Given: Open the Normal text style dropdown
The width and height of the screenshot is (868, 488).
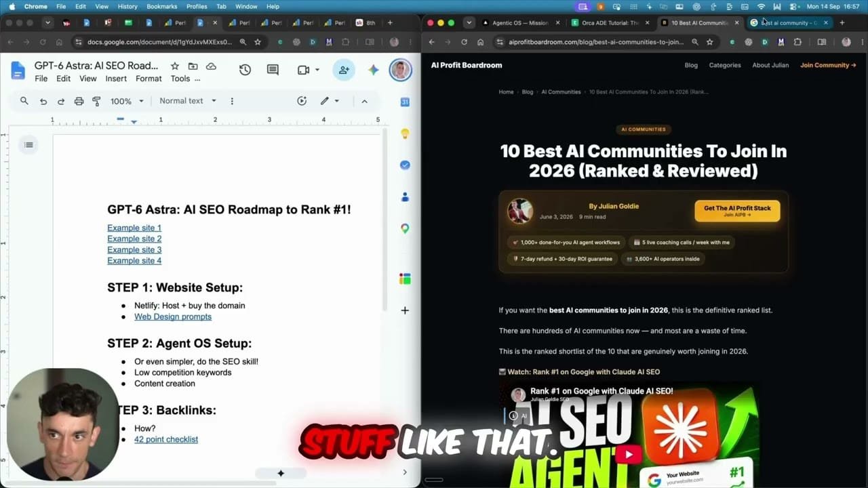Looking at the screenshot, I should coord(188,101).
